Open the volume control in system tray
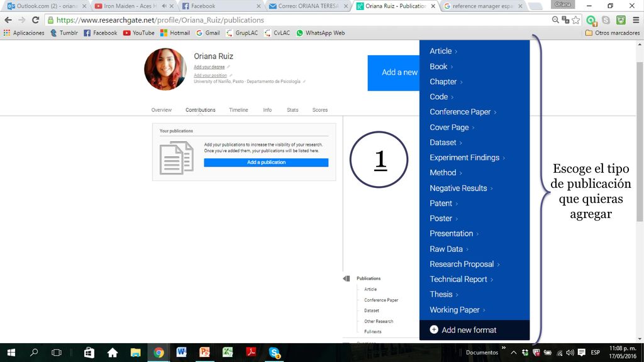 (570, 353)
